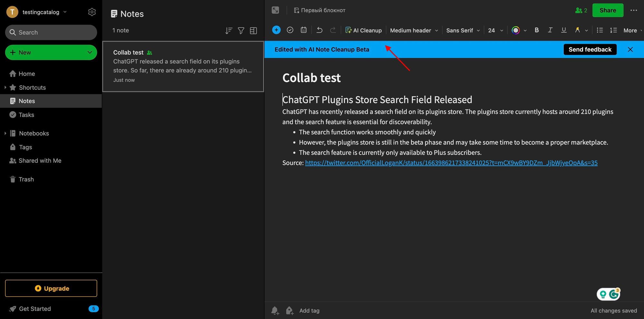Enable underline formatting

point(563,30)
